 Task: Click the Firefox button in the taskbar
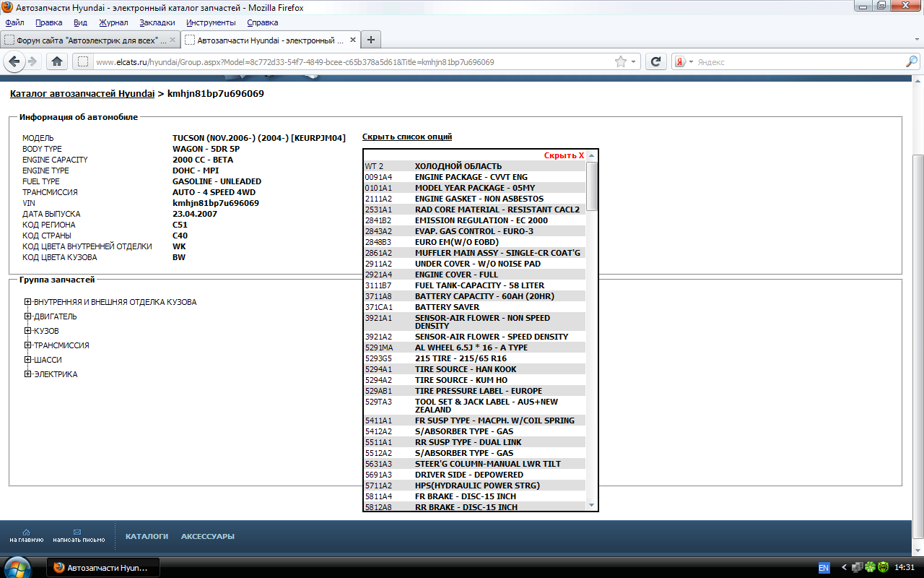point(103,567)
